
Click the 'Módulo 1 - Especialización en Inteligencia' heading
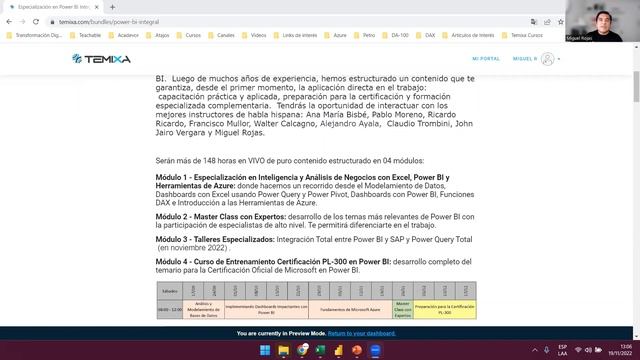point(302,182)
